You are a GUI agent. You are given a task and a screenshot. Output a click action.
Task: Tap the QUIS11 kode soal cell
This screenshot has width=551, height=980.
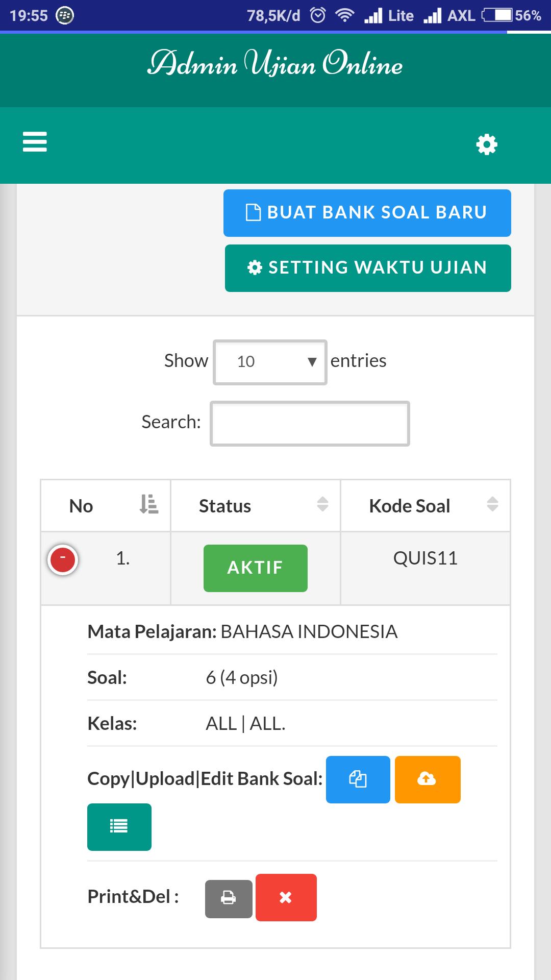click(425, 558)
